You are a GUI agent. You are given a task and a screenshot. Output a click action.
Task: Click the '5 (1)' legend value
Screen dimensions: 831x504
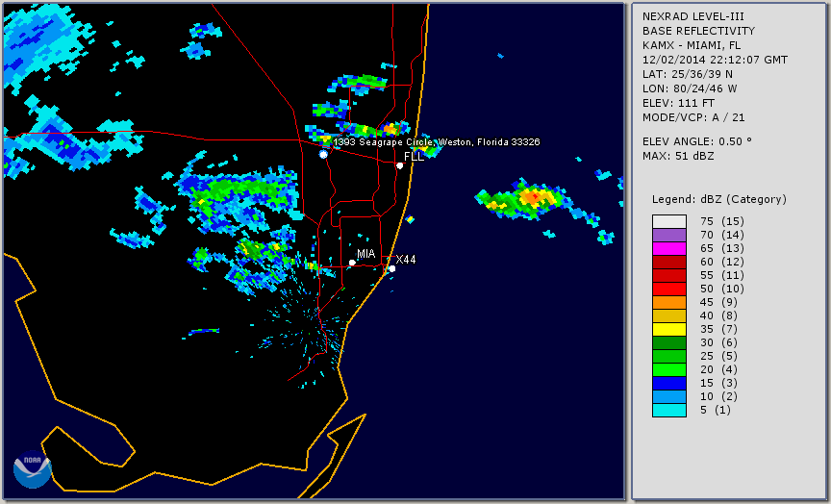click(x=715, y=410)
